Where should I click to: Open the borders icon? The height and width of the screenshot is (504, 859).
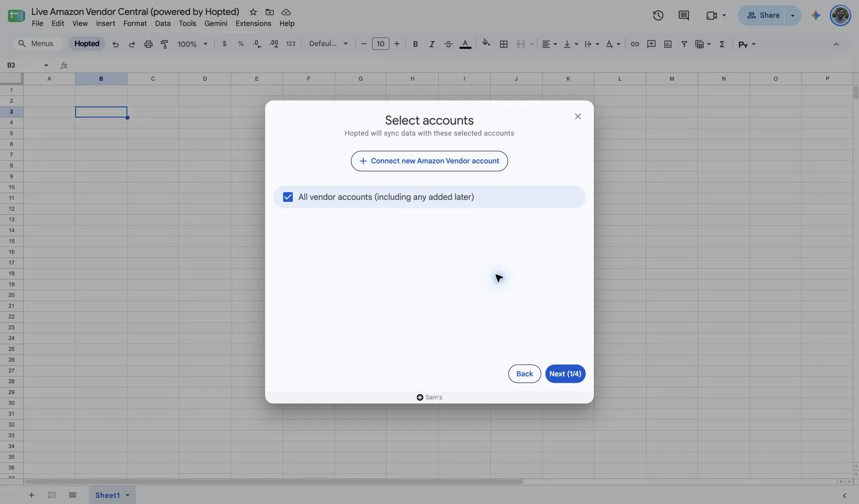pos(503,44)
